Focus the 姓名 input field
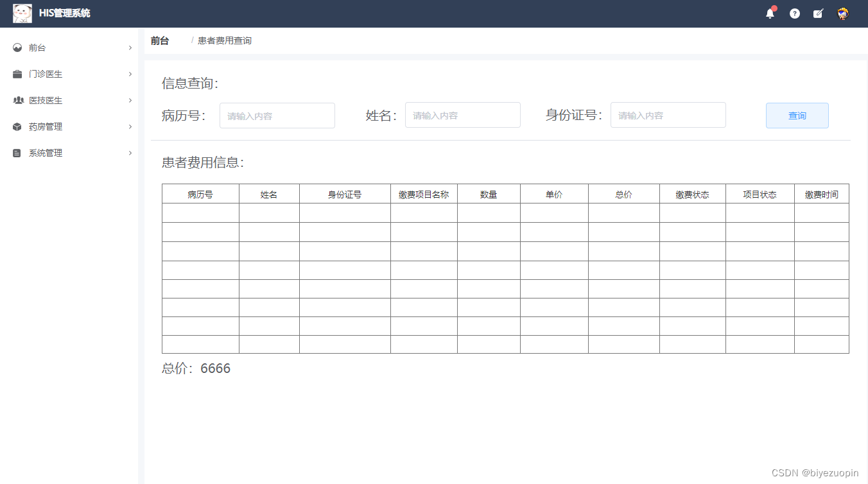The width and height of the screenshot is (868, 484). (x=463, y=116)
